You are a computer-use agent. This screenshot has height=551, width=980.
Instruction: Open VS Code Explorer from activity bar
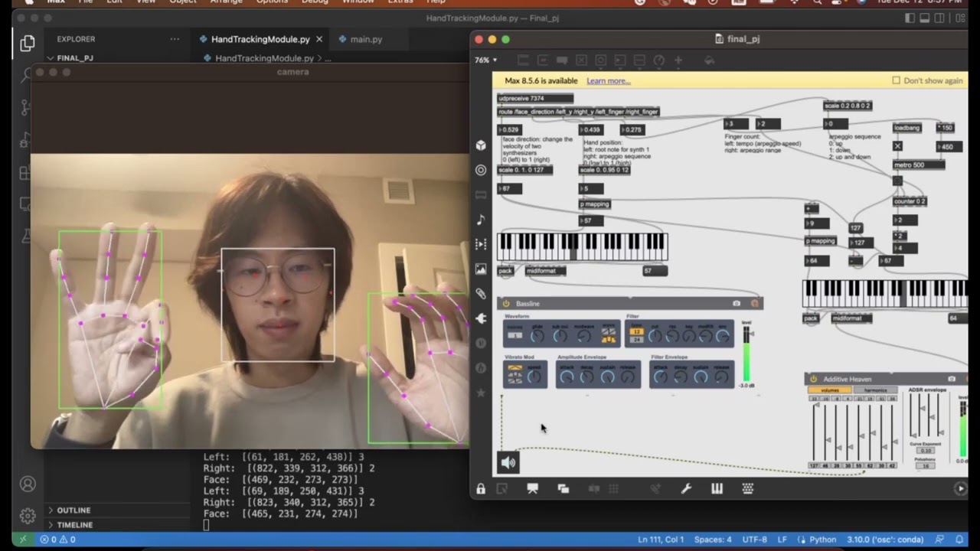click(x=28, y=43)
